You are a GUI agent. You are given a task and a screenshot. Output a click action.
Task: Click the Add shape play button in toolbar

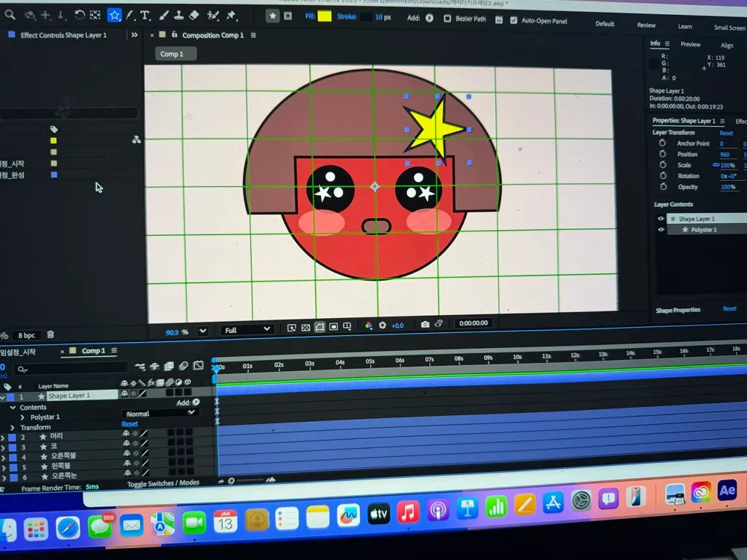click(430, 18)
